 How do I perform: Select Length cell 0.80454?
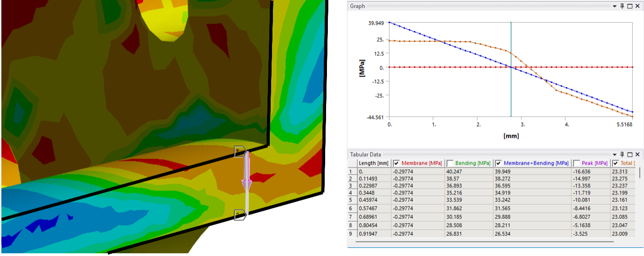(x=373, y=225)
